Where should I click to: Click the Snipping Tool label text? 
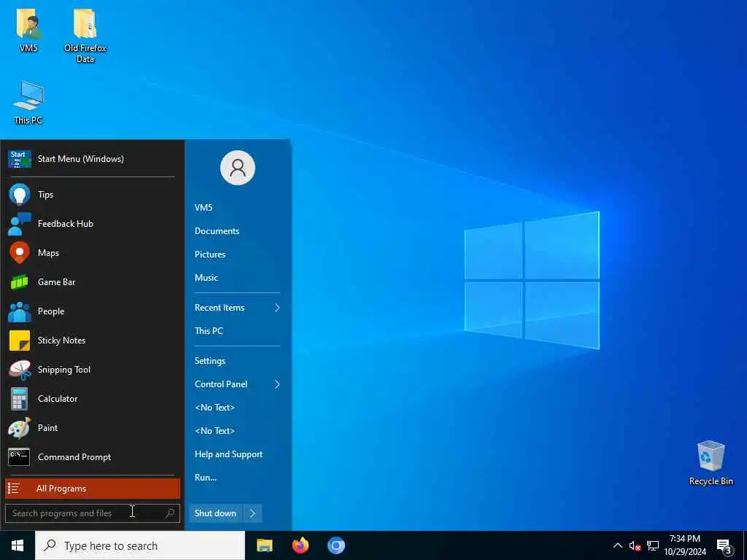pyautogui.click(x=64, y=370)
